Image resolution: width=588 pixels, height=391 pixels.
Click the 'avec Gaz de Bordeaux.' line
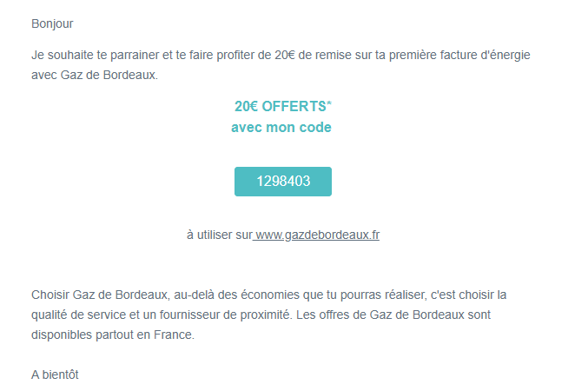point(95,75)
